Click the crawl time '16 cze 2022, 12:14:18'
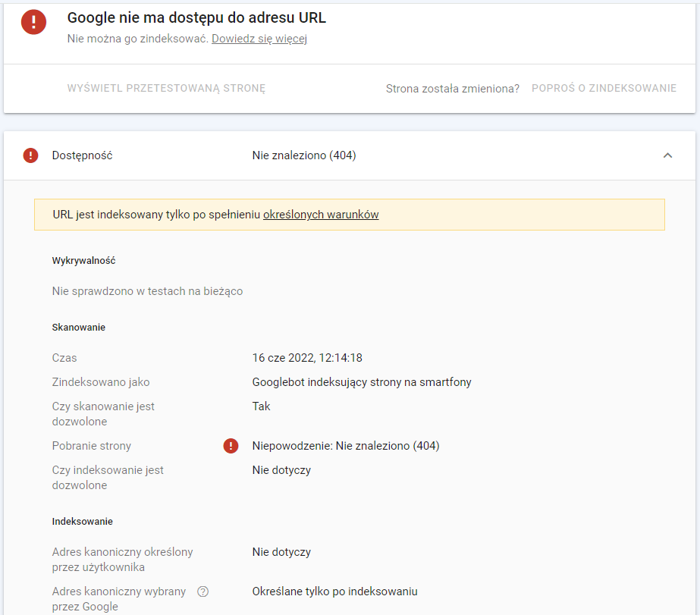Viewport: 700px width, 615px height. (x=307, y=358)
